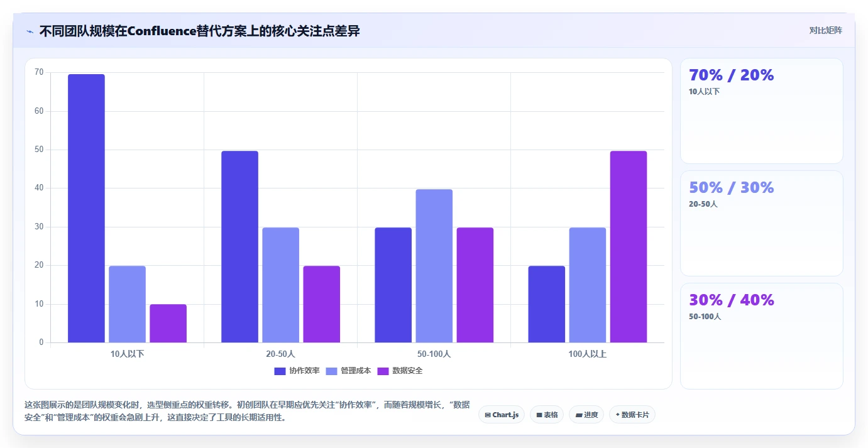Click the blue icon beside the title
The height and width of the screenshot is (448, 868).
[30, 31]
